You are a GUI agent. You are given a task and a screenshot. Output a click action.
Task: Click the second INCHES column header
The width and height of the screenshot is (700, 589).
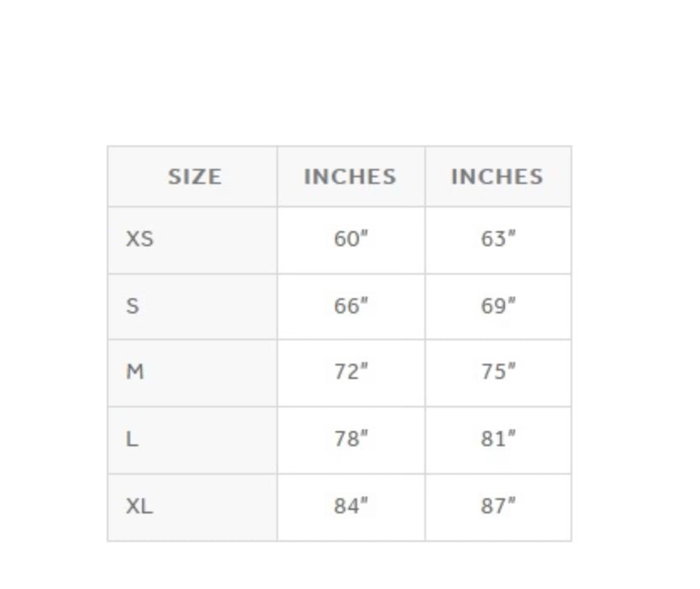tap(497, 177)
